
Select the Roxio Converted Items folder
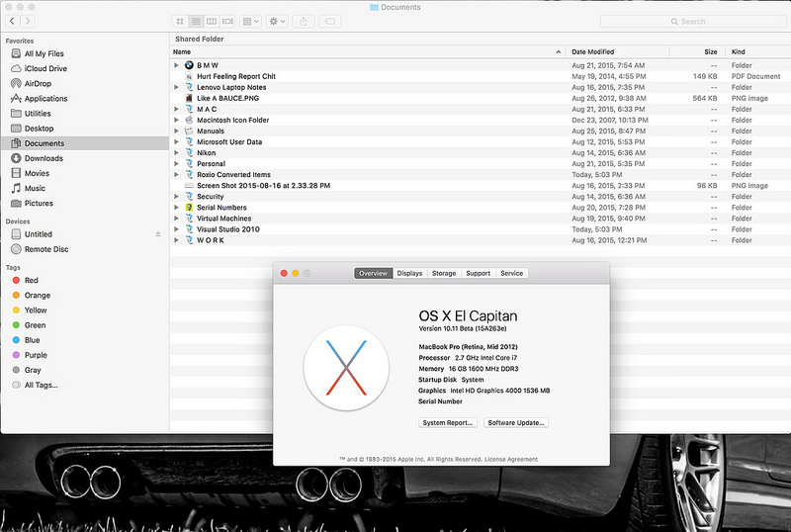[x=233, y=175]
